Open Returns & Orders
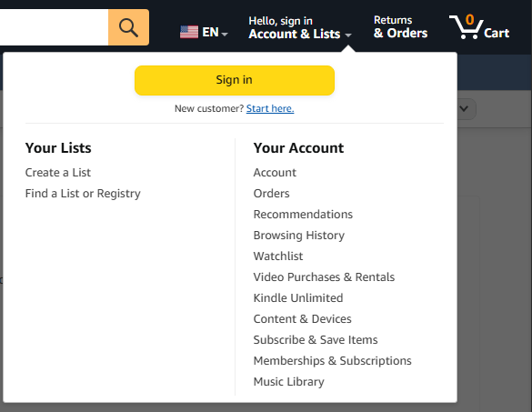Image resolution: width=532 pixels, height=412 pixels. click(400, 27)
